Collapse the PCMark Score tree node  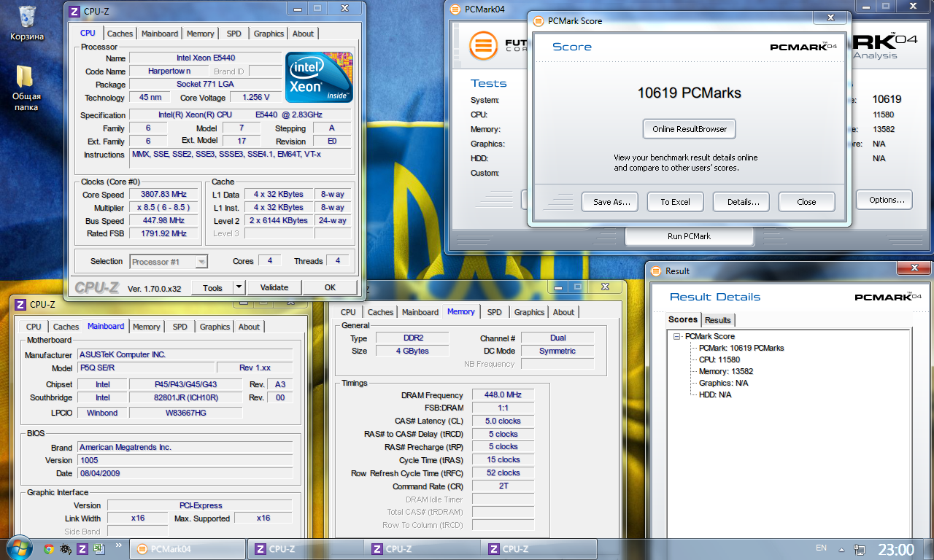(677, 336)
